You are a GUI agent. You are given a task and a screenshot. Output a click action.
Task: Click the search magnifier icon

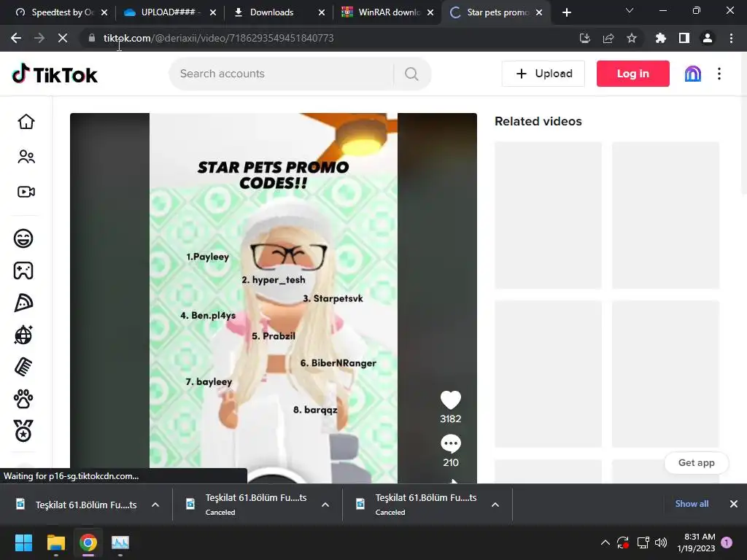(x=411, y=74)
